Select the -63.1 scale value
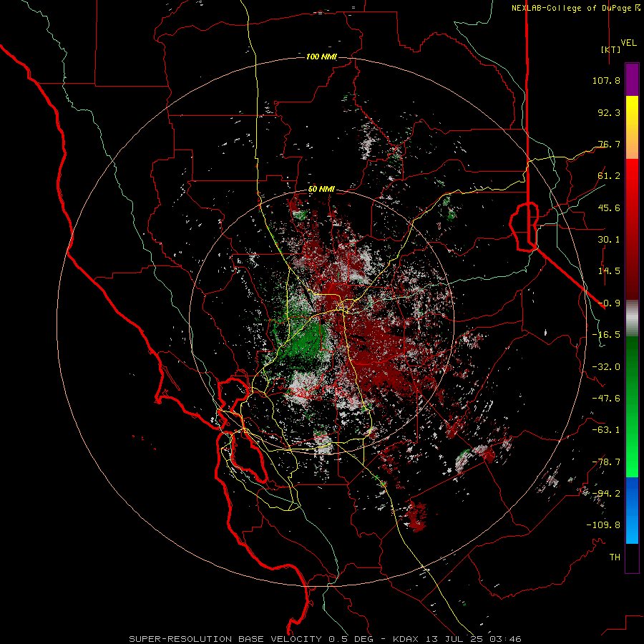 click(606, 430)
